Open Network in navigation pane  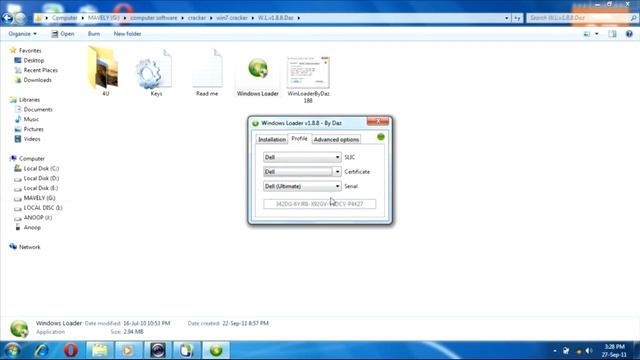tap(29, 247)
